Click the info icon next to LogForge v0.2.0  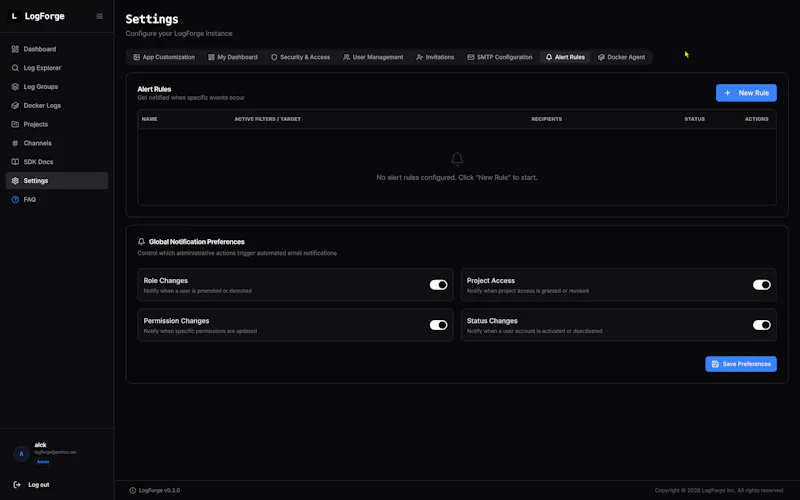click(x=133, y=490)
